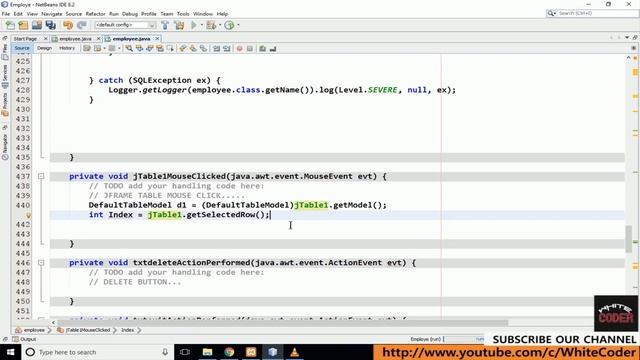Click the Find Selection magnifier icon in editor toolbar
Viewport: 640px width, 360px height.
coord(129,49)
